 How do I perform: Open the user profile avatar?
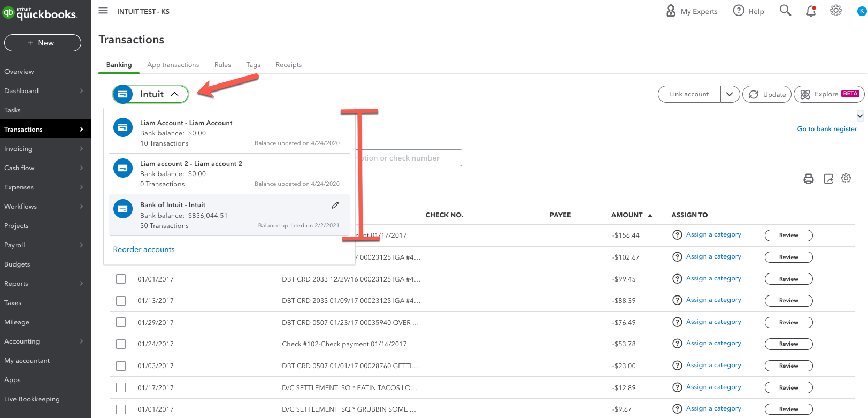tap(862, 11)
